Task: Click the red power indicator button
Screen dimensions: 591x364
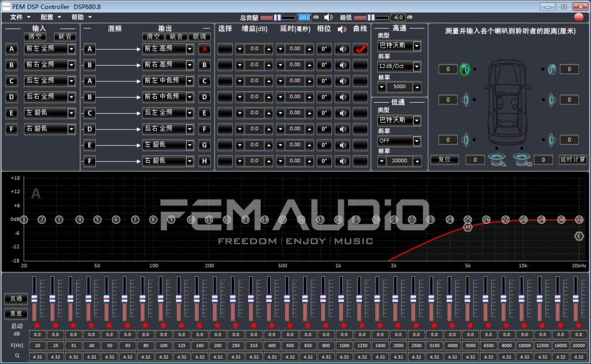Action: pos(578,17)
